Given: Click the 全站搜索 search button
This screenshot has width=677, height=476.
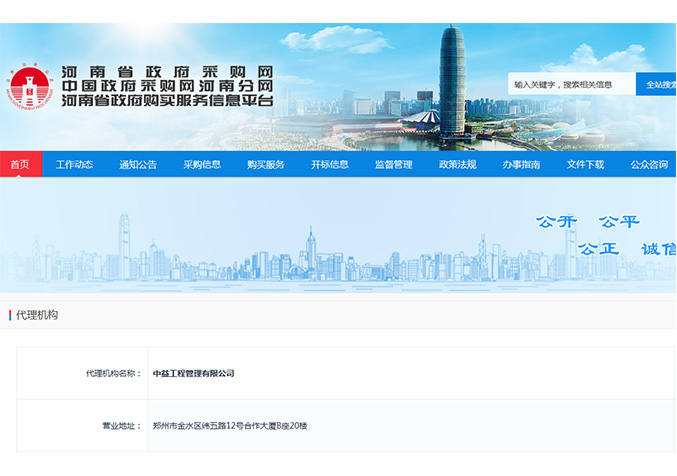Looking at the screenshot, I should coord(656,84).
